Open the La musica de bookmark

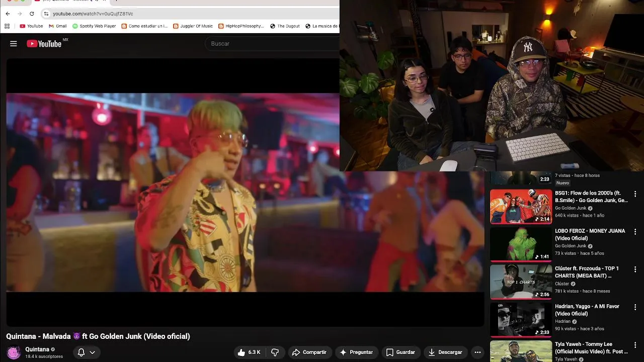[322, 26]
